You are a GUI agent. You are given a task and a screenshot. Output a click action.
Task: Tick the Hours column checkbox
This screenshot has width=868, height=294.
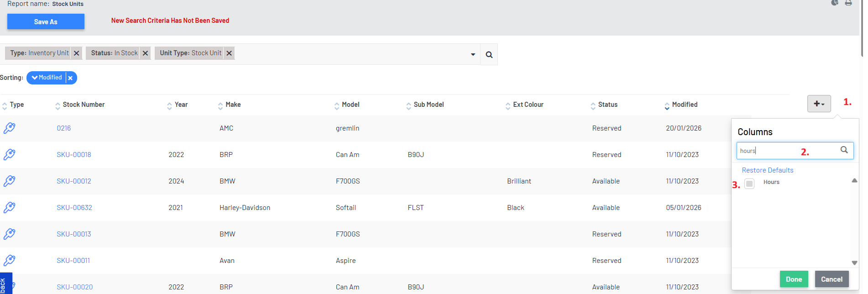point(749,184)
